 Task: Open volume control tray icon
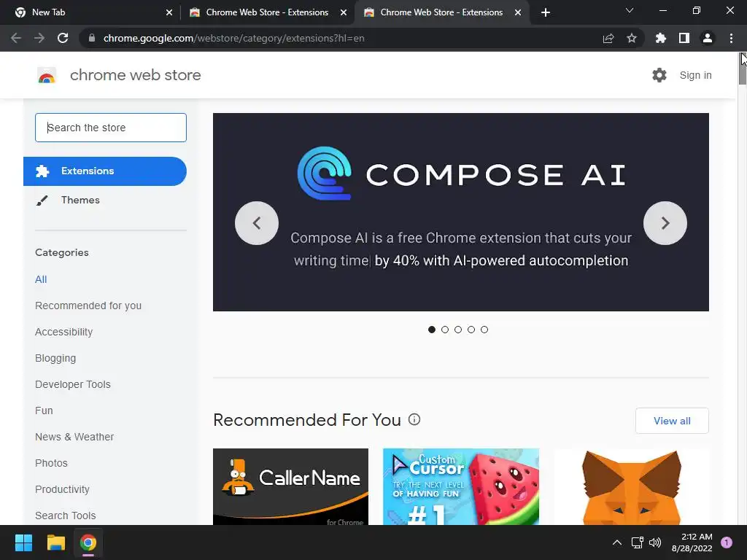pos(655,542)
